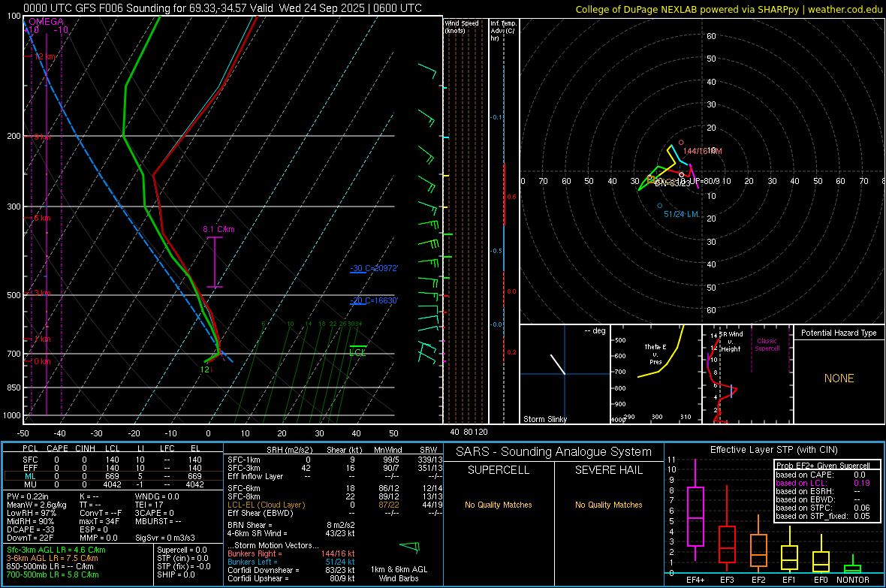Image resolution: width=886 pixels, height=588 pixels.
Task: Click the PW = 0.22in value
Action: coord(30,496)
